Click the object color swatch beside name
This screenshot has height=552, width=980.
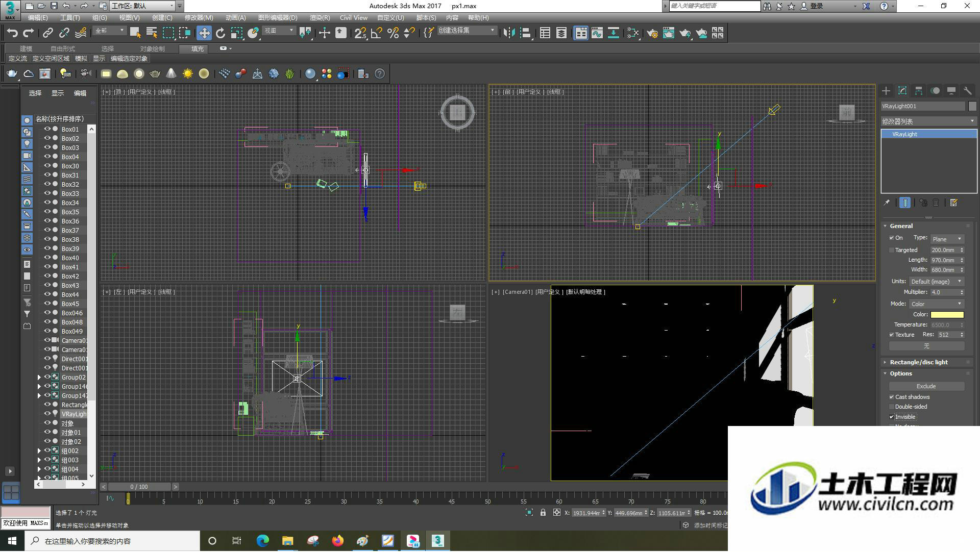click(972, 106)
